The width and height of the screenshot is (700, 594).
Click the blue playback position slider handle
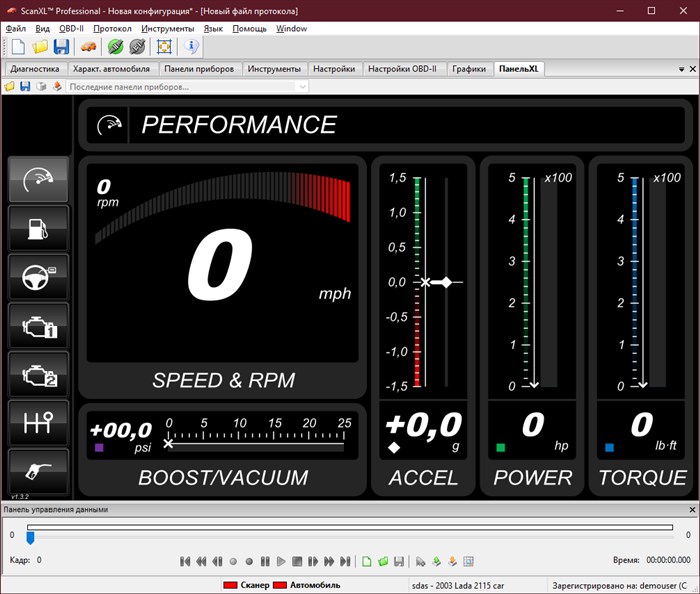pos(30,538)
